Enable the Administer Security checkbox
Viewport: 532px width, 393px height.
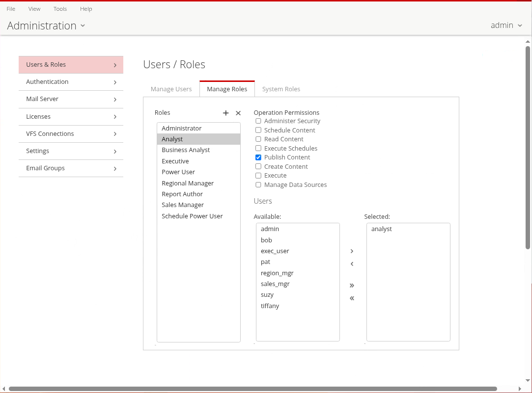tap(258, 121)
